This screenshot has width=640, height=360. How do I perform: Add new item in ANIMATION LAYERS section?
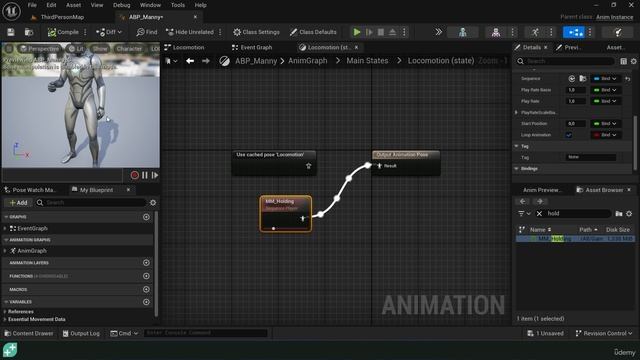tap(146, 263)
